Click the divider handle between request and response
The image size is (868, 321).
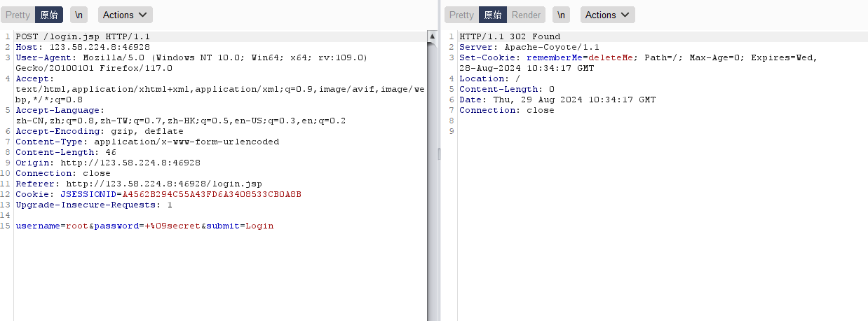tap(440, 154)
